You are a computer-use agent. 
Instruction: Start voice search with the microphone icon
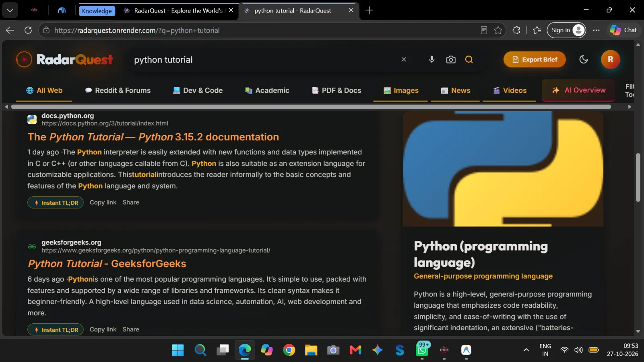click(431, 60)
